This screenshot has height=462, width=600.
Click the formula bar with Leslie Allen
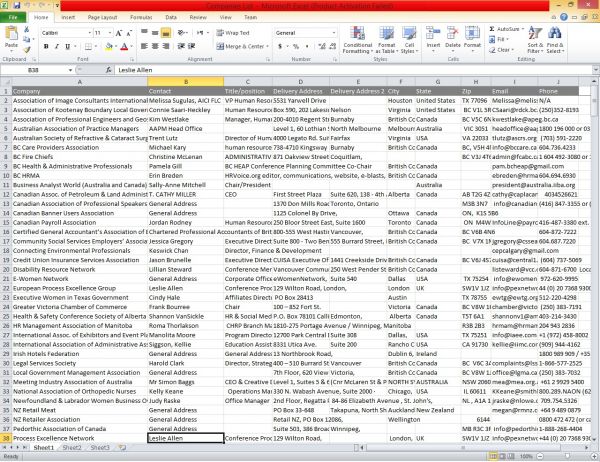[353, 70]
